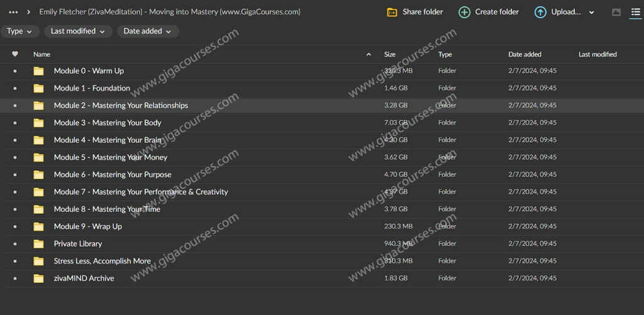Expand the Upload options dropdown arrow

pos(592,12)
